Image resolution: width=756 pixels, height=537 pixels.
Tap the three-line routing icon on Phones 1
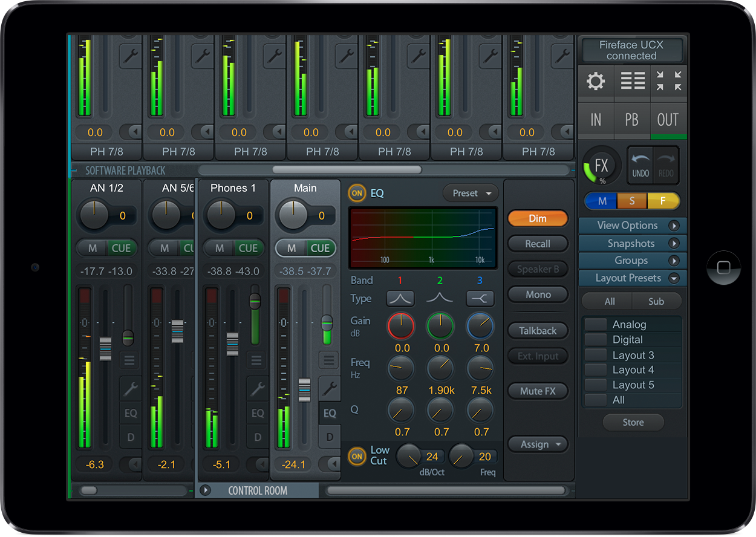tap(256, 361)
